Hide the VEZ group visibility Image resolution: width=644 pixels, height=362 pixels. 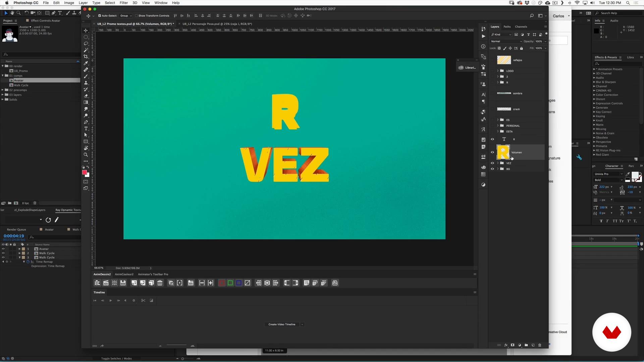point(492,163)
